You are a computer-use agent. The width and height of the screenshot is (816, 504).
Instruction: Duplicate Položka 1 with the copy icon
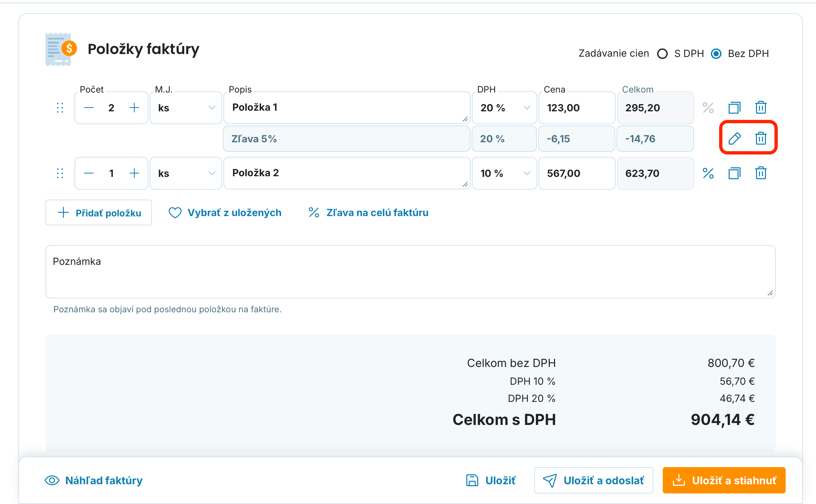[734, 108]
